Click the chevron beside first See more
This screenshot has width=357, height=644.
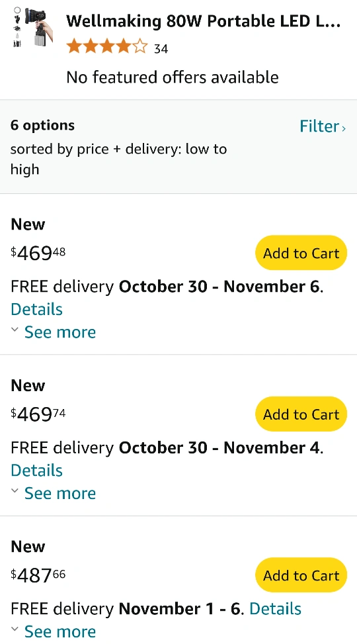15,330
